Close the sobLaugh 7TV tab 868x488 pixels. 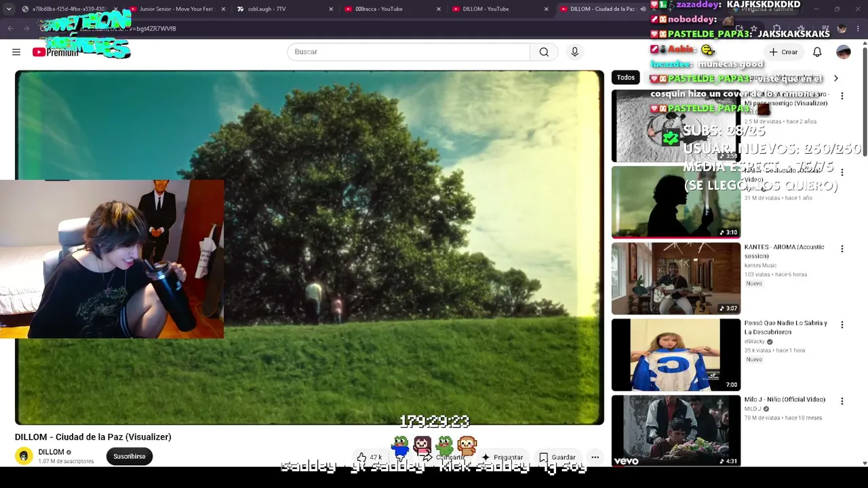[x=331, y=9]
